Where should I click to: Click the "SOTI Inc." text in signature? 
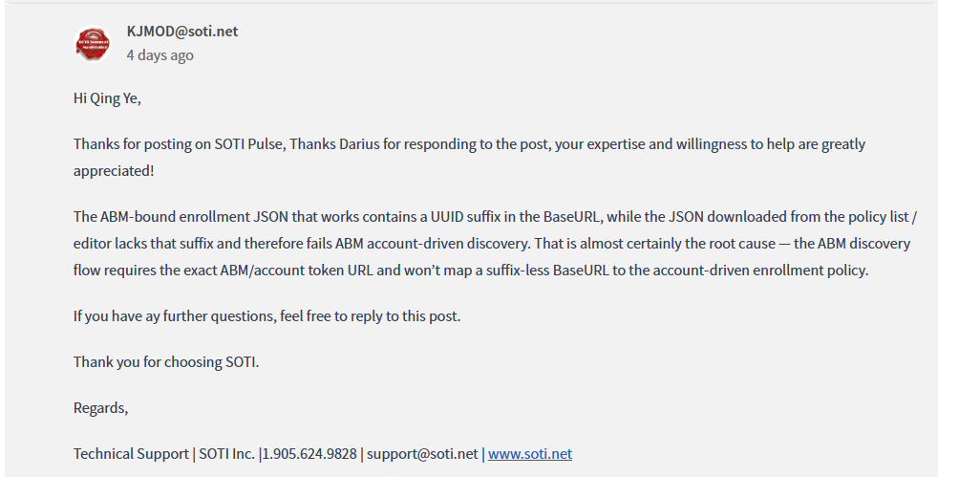pyautogui.click(x=227, y=454)
